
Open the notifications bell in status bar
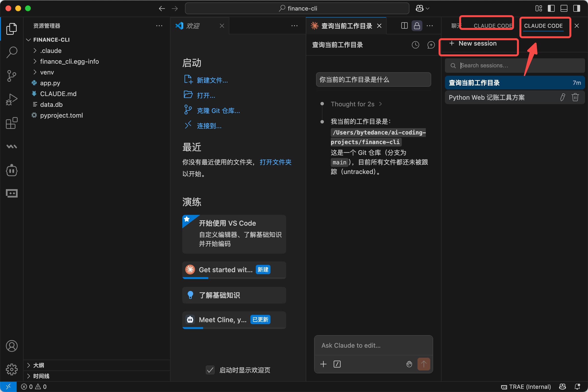577,387
